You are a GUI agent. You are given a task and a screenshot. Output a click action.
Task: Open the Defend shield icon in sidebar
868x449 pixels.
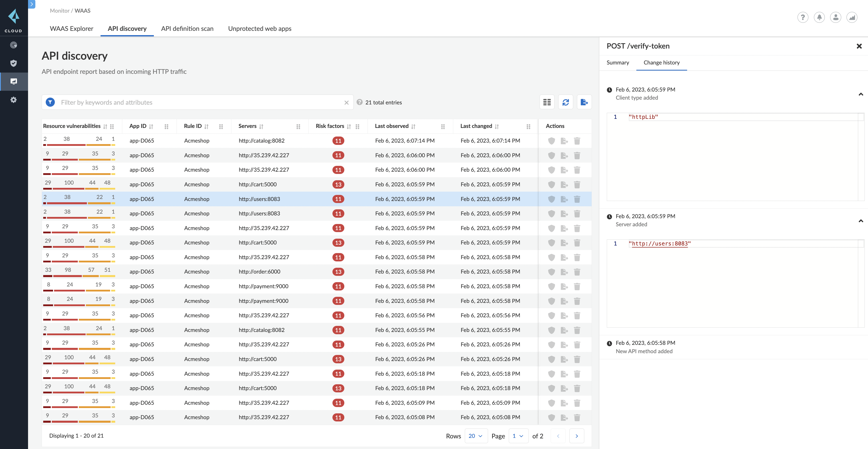tap(13, 63)
